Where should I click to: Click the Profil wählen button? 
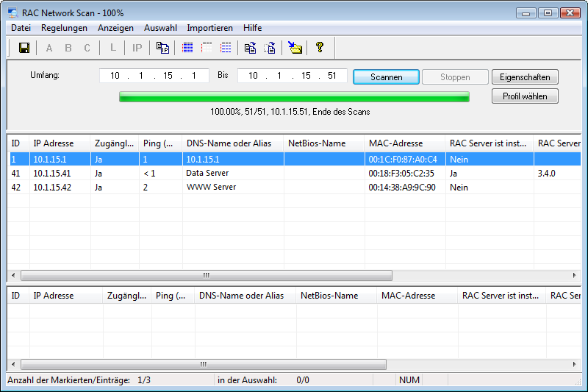[525, 96]
